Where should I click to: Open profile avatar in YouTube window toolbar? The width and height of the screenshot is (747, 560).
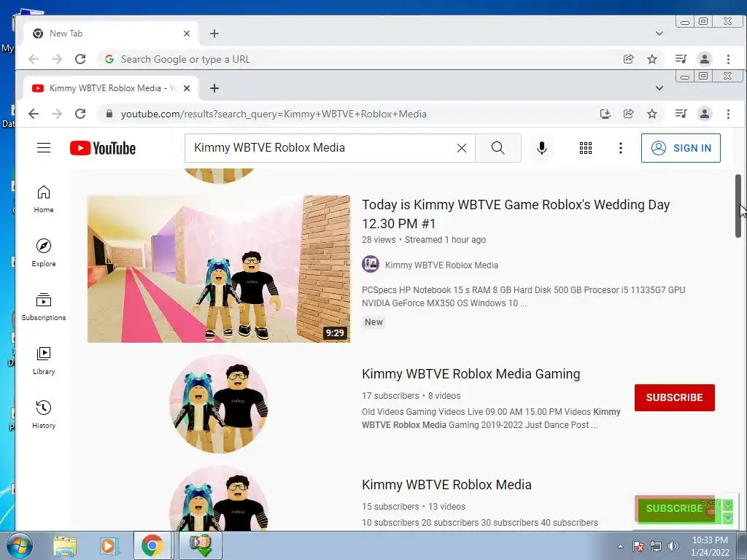704,114
